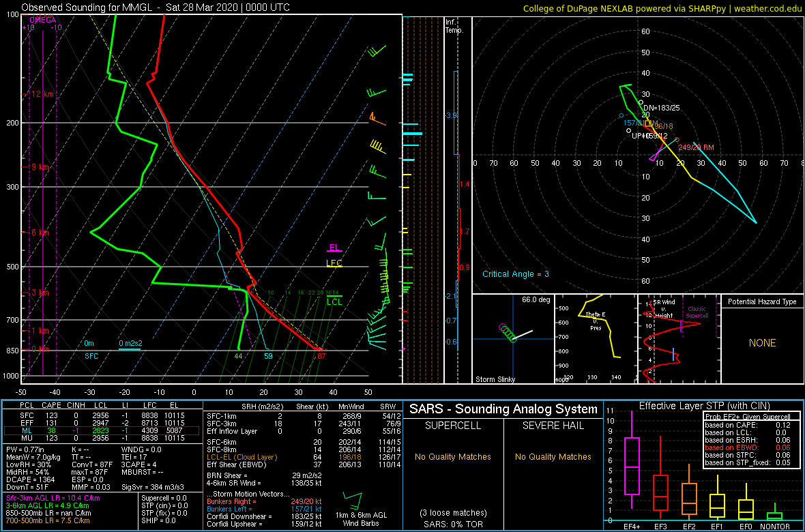Screen dimensions: 805x532
Task: Click the surface temperature value 87
Action: [x=321, y=356]
